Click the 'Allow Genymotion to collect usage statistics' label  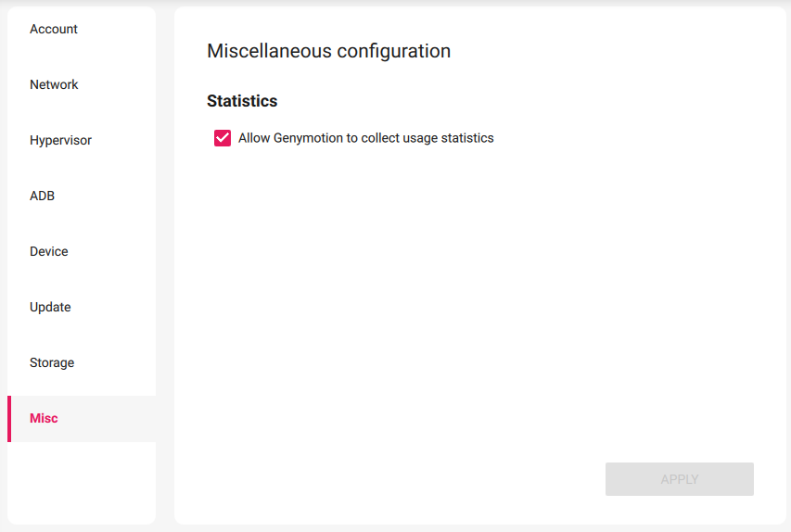365,138
